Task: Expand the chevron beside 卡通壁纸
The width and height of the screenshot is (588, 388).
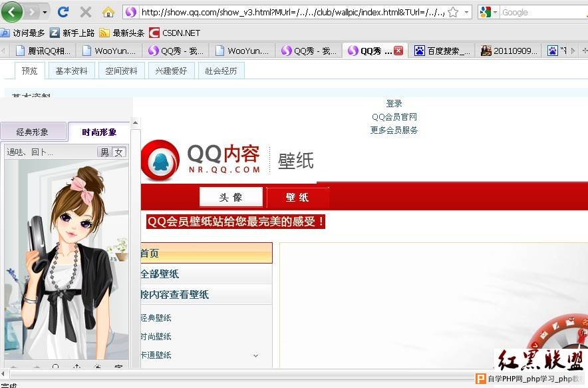Action: (x=255, y=355)
